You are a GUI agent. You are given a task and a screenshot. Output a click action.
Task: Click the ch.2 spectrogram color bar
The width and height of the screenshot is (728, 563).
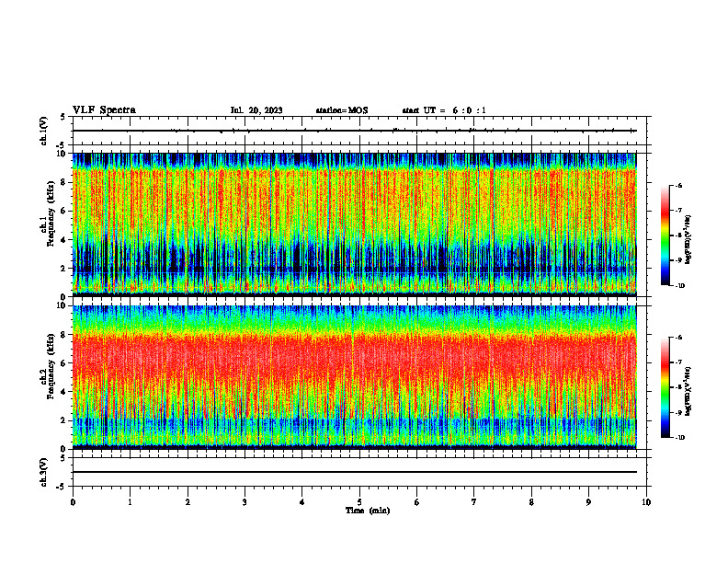(x=665, y=387)
